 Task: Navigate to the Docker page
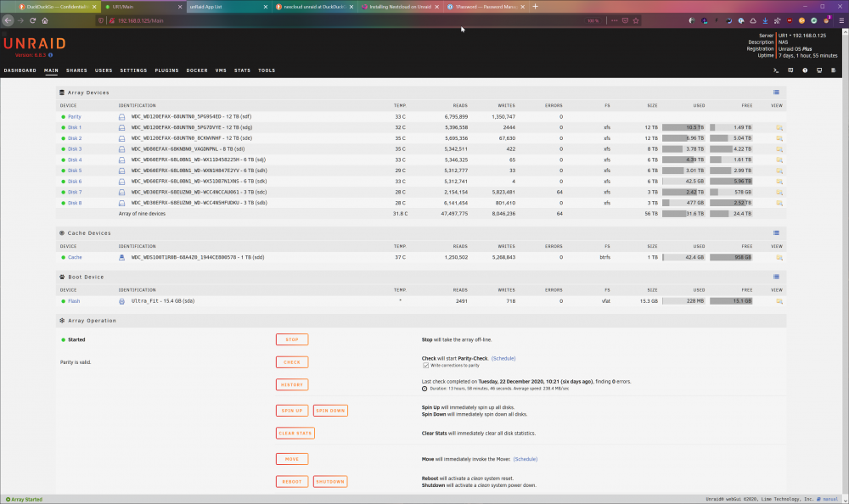[197, 70]
